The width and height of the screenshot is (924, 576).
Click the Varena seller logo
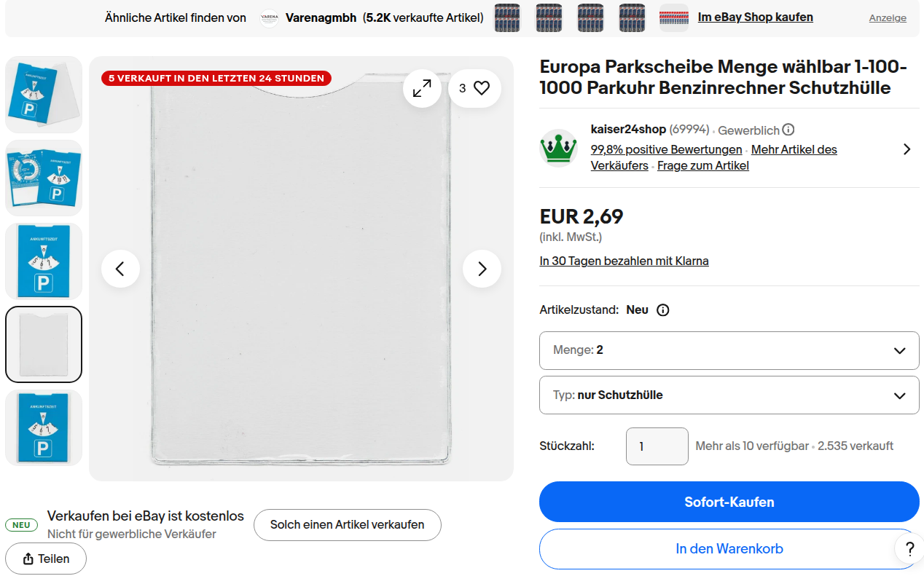point(270,18)
